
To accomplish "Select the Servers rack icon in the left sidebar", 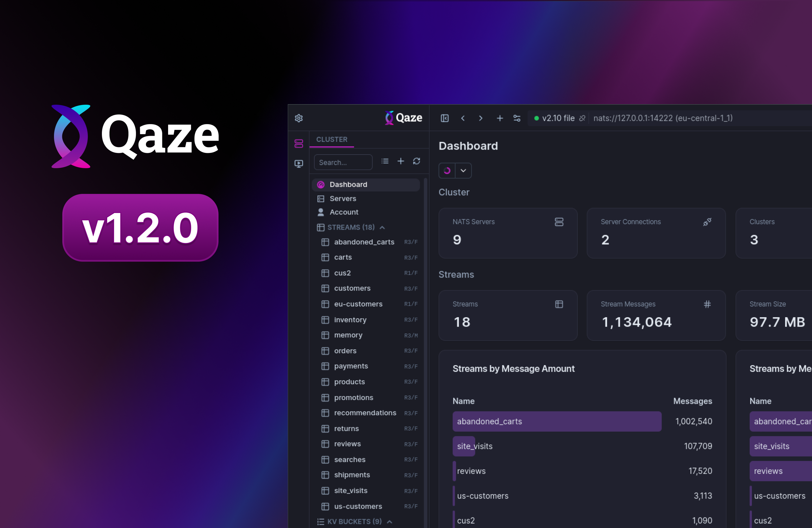I will [x=299, y=143].
